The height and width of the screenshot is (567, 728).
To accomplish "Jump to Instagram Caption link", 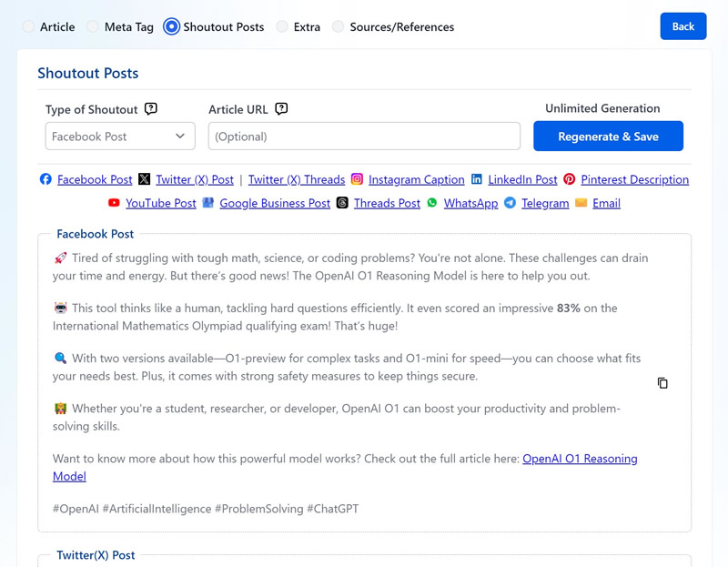I will [x=417, y=179].
